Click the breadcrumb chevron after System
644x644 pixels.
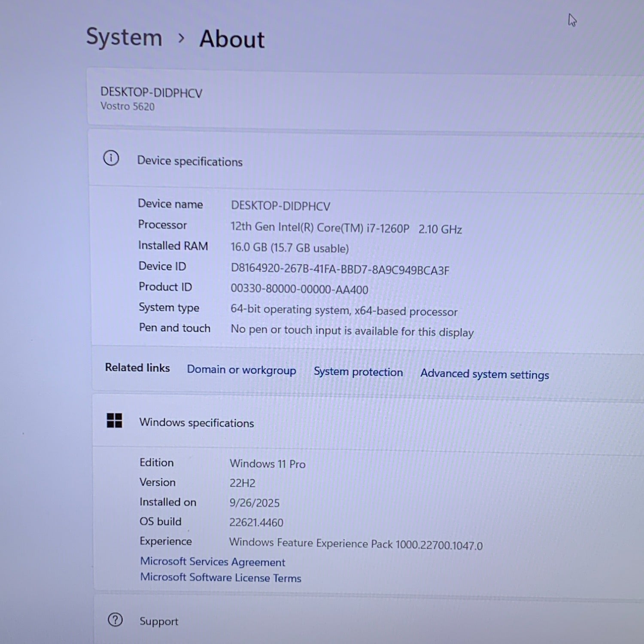click(181, 38)
